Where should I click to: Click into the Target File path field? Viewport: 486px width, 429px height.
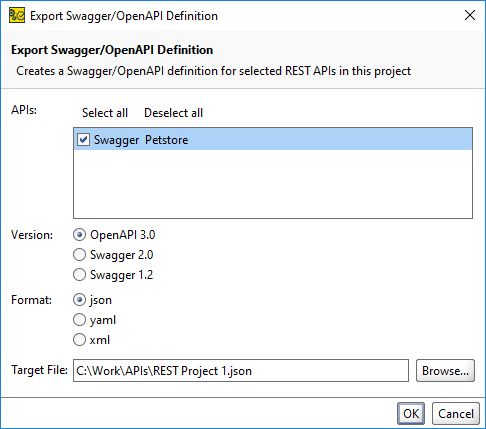pos(241,370)
